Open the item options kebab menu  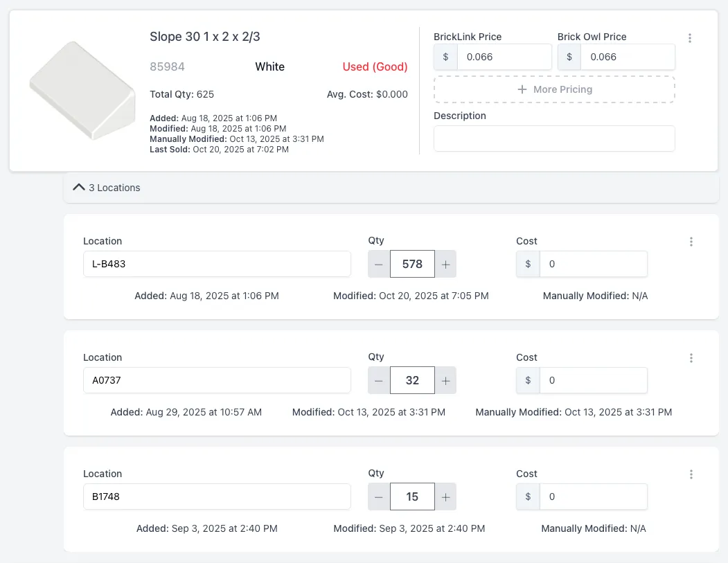click(690, 38)
